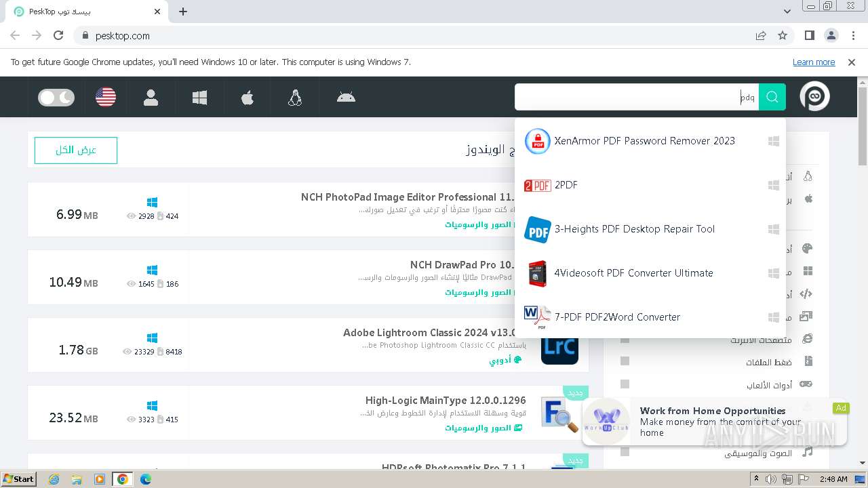Click the palette icon in sidebar
The height and width of the screenshot is (488, 868).
(x=807, y=249)
